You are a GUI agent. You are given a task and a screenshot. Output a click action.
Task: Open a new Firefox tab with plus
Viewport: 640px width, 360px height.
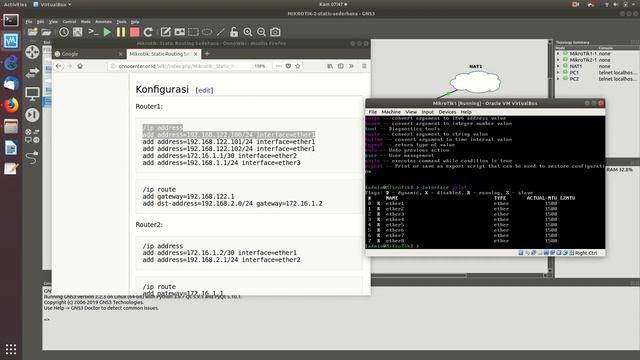click(x=207, y=54)
